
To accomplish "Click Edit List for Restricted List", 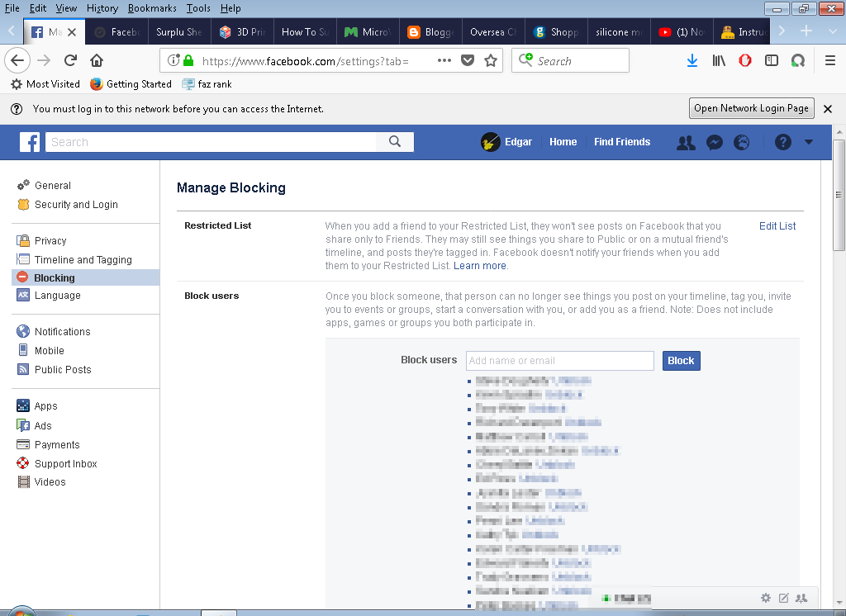I will pyautogui.click(x=777, y=226).
